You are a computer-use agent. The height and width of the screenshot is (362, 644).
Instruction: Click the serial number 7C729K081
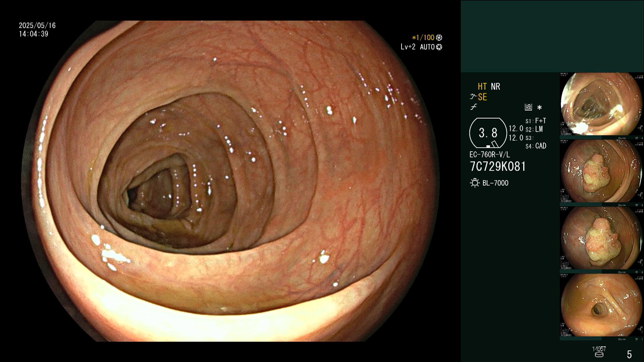point(498,167)
